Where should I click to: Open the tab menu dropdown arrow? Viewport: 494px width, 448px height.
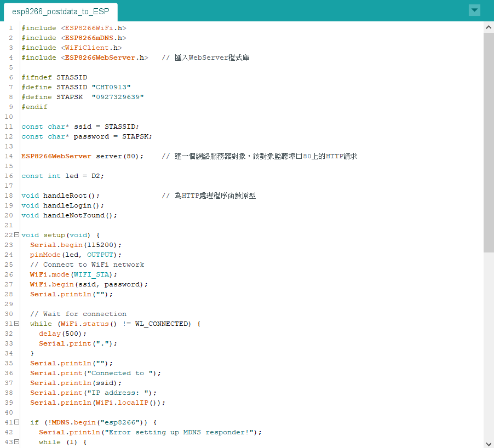click(474, 10)
